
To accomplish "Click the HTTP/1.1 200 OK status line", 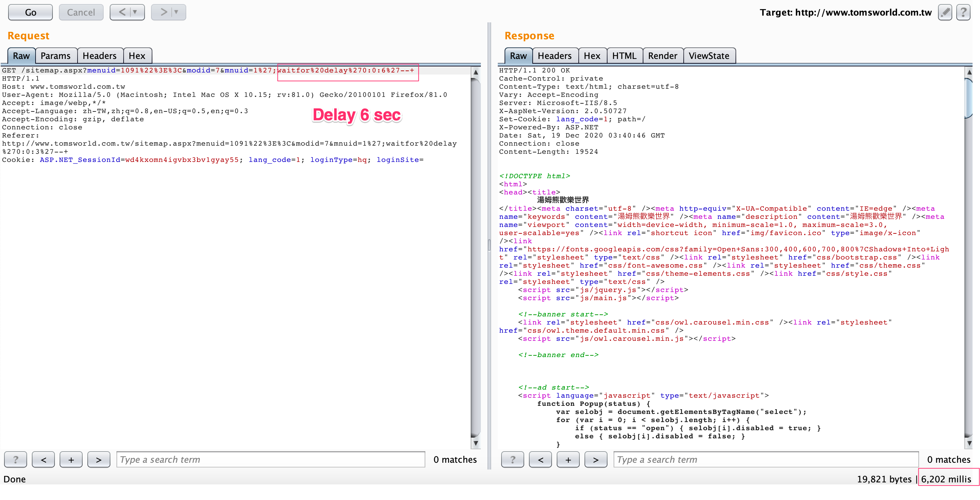I will click(x=534, y=70).
